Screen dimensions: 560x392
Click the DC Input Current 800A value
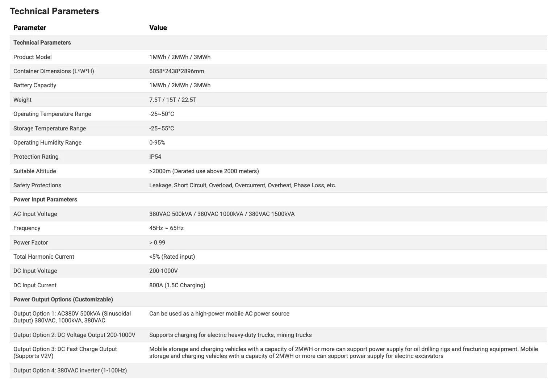pyautogui.click(x=177, y=285)
